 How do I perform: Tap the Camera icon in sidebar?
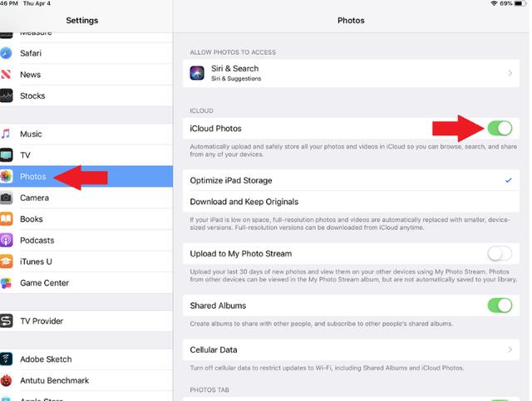(x=6, y=198)
